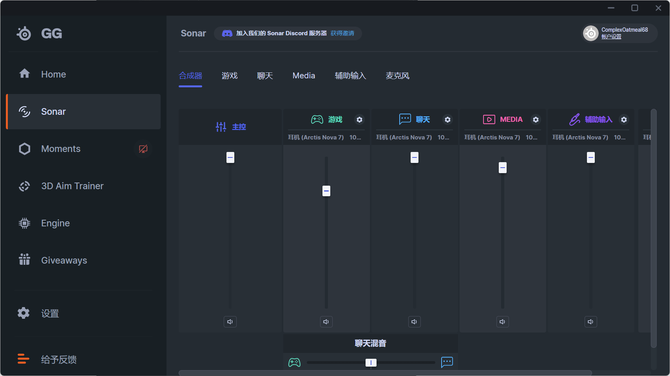Mute the 主控 master channel
The width and height of the screenshot is (670, 376).
230,322
